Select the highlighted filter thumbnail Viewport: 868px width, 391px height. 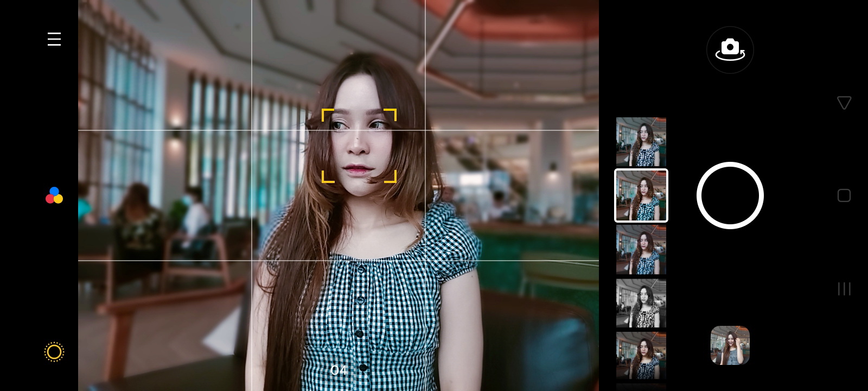pos(641,195)
